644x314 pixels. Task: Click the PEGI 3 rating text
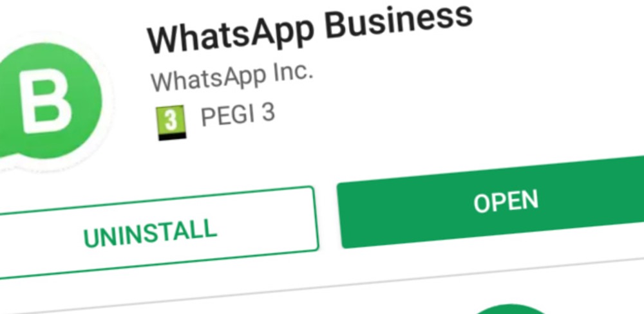[238, 114]
